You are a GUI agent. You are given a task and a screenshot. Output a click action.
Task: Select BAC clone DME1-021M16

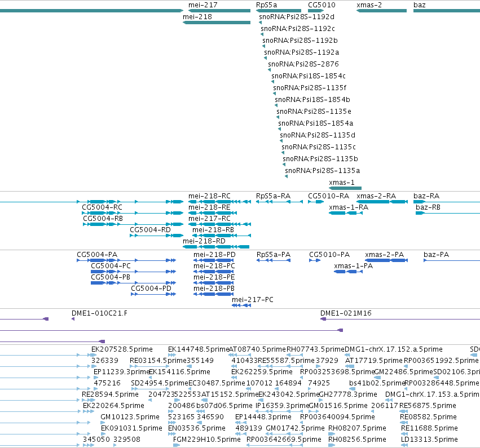coord(346,313)
